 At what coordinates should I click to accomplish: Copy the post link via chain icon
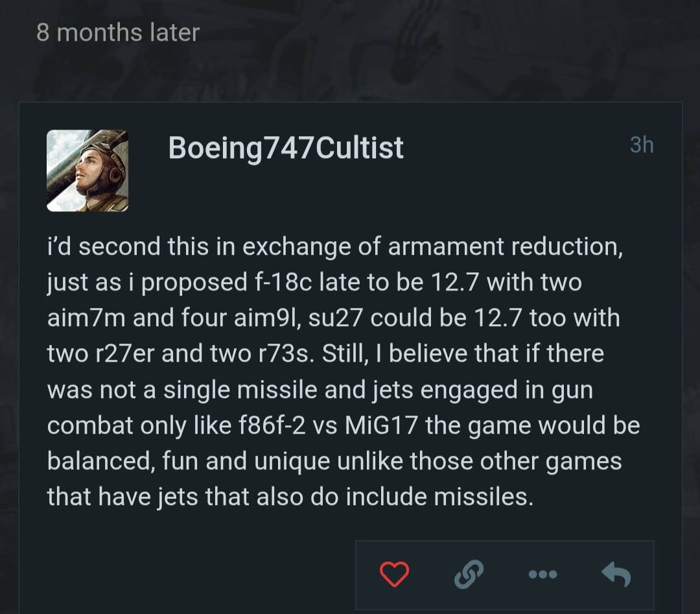click(469, 574)
